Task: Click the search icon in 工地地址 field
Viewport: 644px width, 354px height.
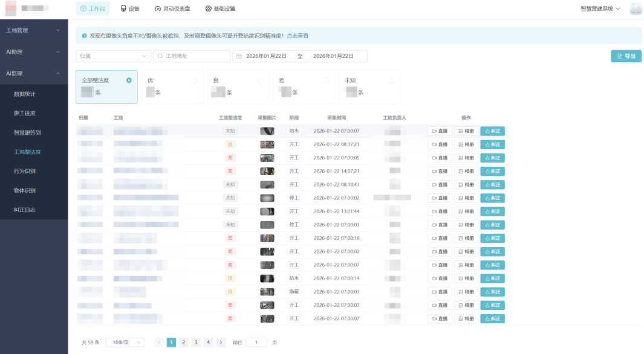Action: [x=160, y=56]
